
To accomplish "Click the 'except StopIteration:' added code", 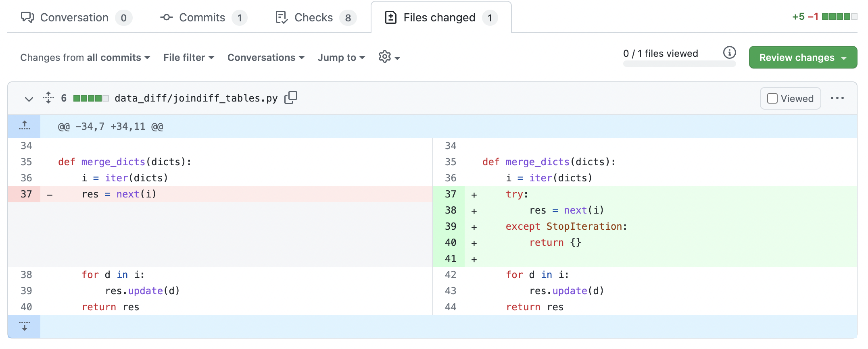I will click(x=566, y=226).
